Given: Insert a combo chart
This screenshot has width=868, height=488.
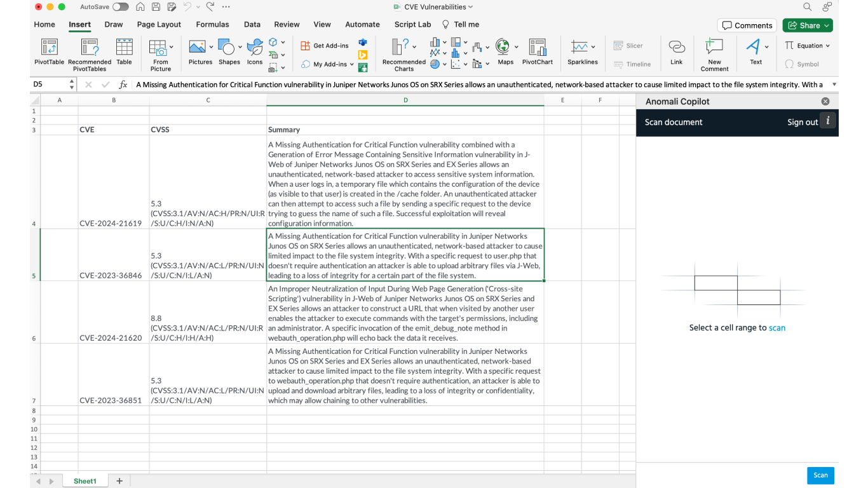Looking at the screenshot, I should [477, 64].
